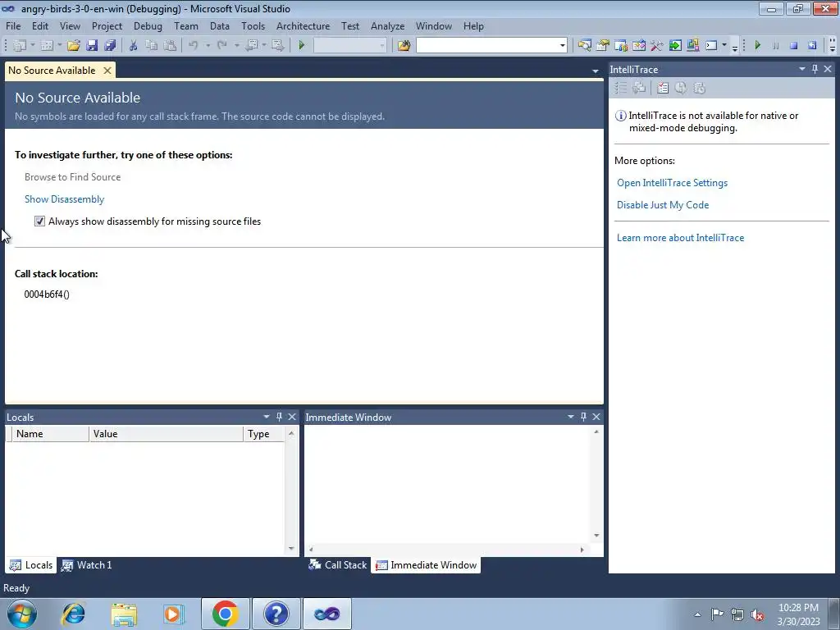Open the IntelliTrace window position dropdown
The image size is (840, 630).
point(802,69)
